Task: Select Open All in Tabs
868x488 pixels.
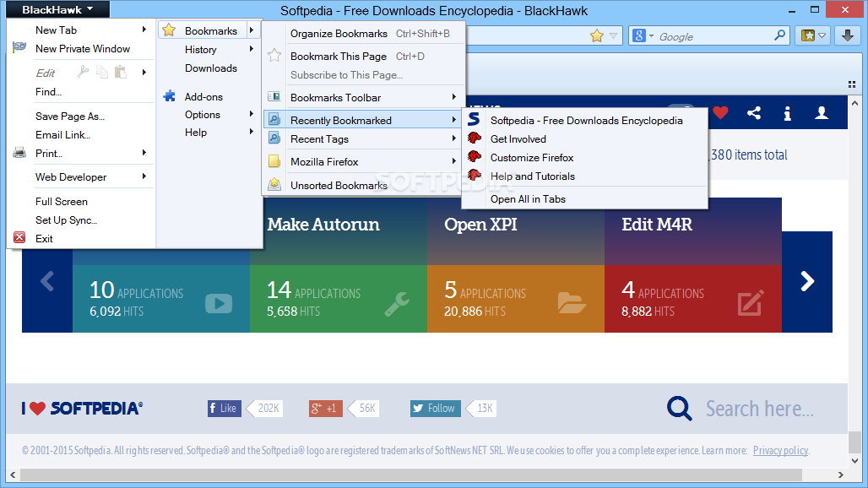Action: [x=528, y=199]
